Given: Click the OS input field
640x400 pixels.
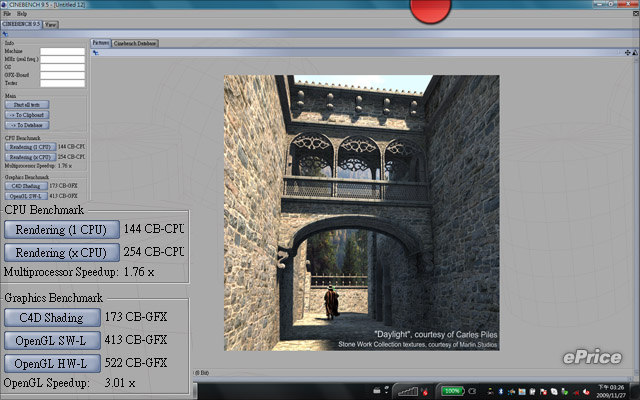Looking at the screenshot, I should pyautogui.click(x=62, y=67).
